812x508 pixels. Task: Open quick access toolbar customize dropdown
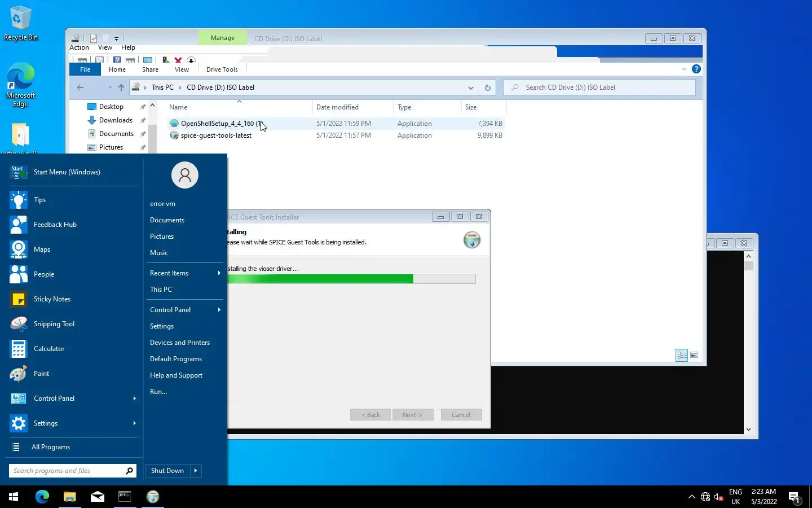(116, 39)
